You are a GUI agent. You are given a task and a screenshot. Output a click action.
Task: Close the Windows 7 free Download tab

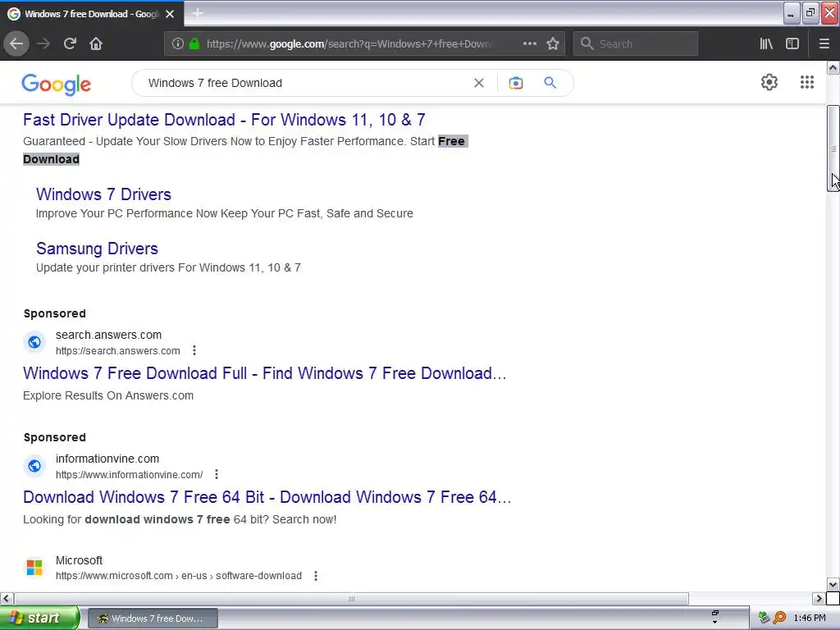point(170,14)
